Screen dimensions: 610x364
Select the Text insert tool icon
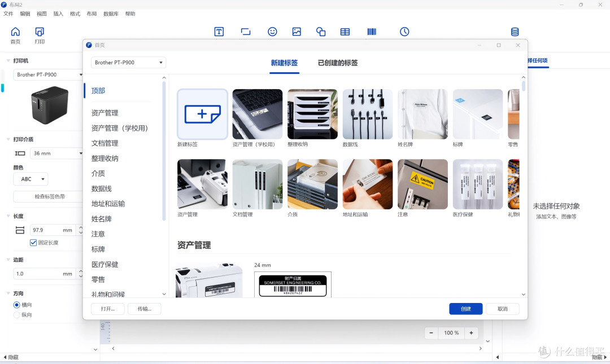(219, 32)
